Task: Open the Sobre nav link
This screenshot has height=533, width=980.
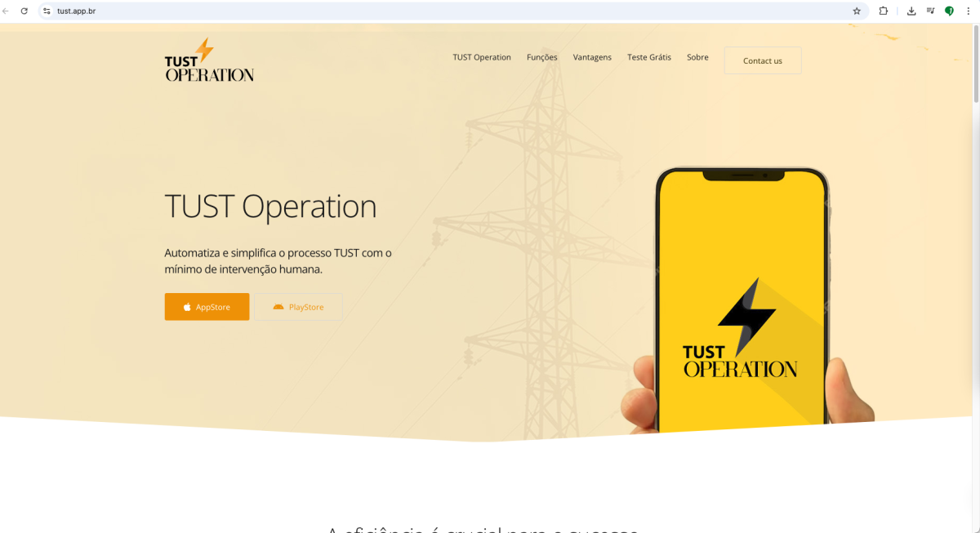Action: pos(697,57)
